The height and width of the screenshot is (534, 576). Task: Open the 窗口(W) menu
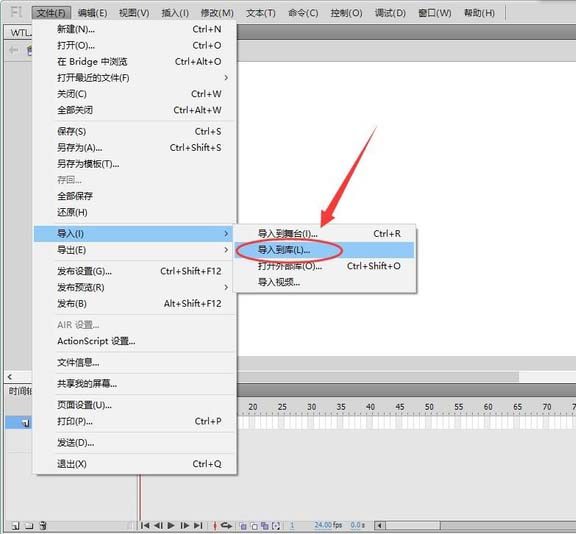435,13
